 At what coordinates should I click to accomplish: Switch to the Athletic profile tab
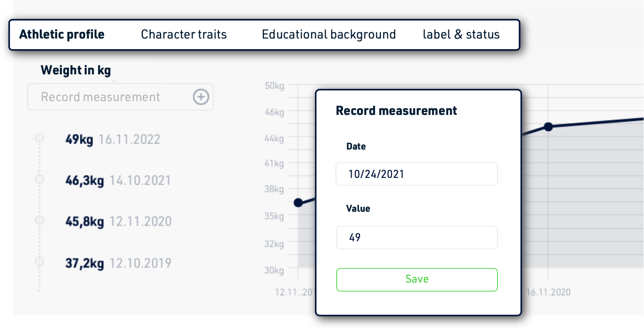click(x=62, y=35)
